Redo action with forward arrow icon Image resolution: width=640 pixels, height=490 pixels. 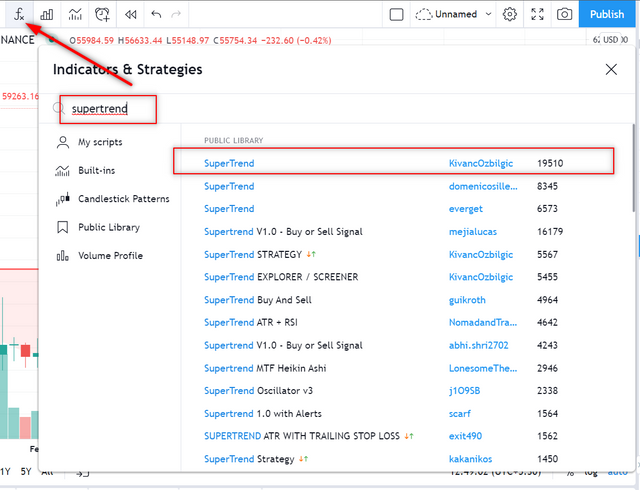(176, 15)
